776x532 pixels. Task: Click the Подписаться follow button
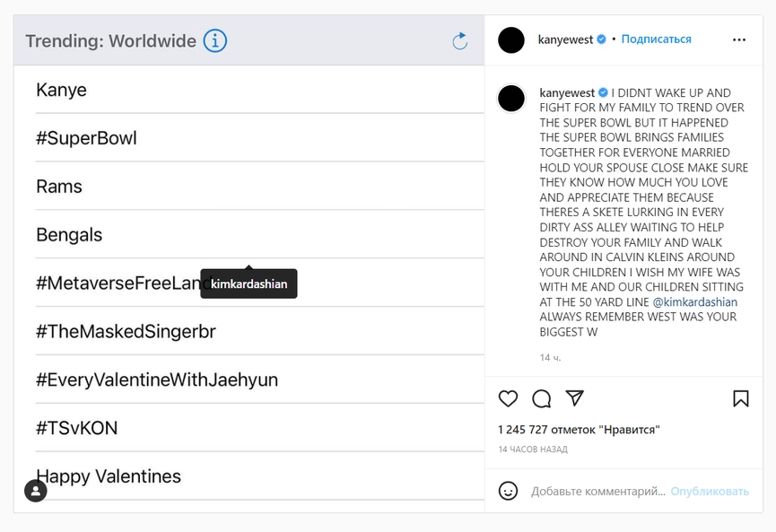656,39
